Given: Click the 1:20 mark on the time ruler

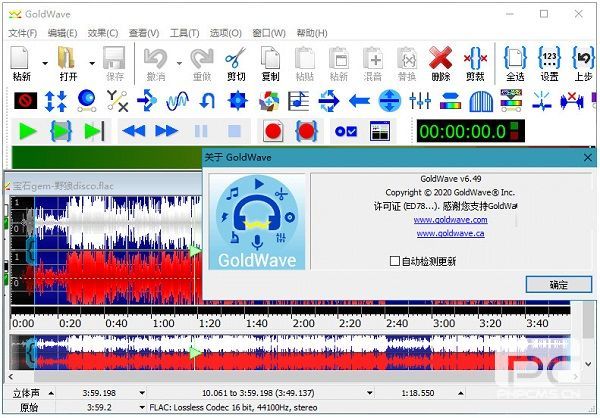Looking at the screenshot, I should (x=210, y=323).
